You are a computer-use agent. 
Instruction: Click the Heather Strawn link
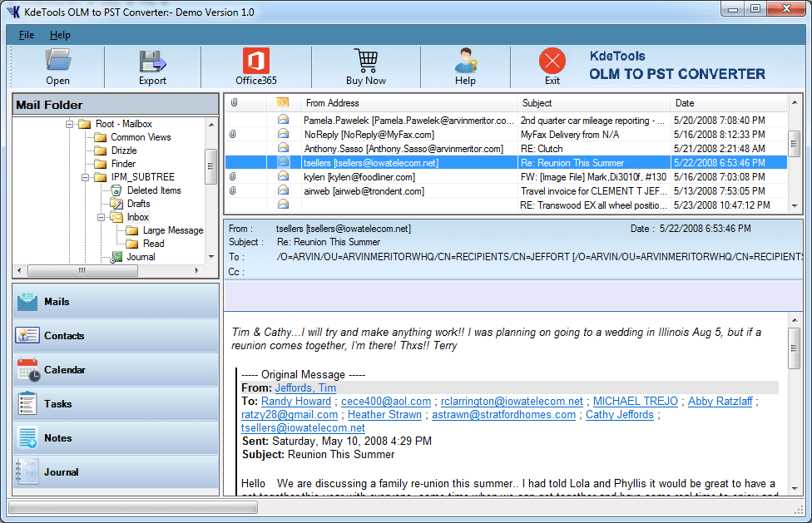(384, 415)
